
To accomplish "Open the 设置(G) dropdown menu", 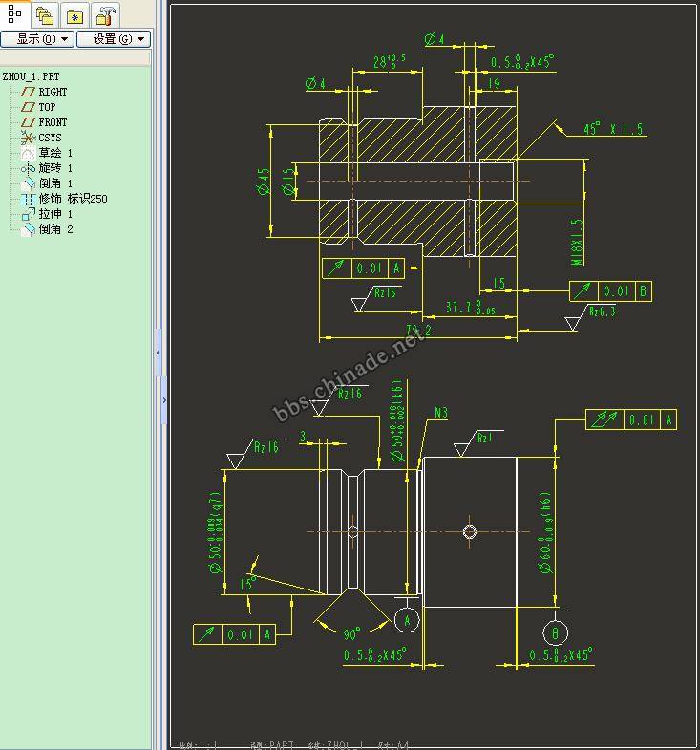I will coord(114,39).
